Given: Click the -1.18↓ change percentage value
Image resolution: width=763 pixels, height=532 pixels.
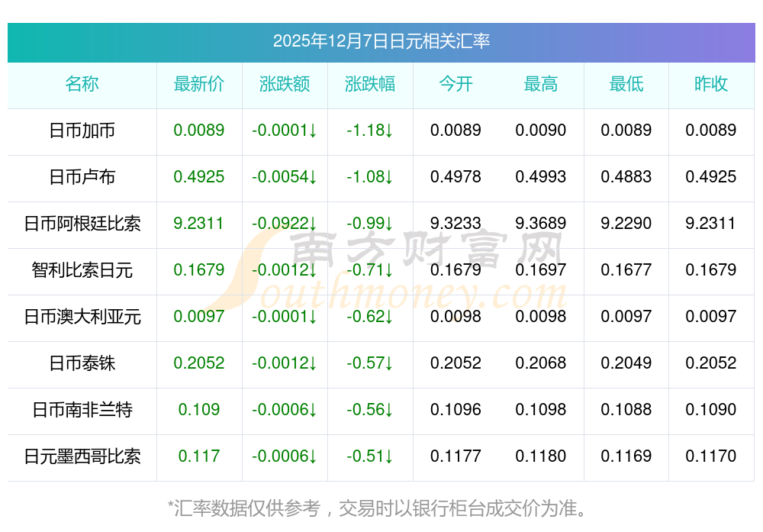Looking at the screenshot, I should pos(370,131).
